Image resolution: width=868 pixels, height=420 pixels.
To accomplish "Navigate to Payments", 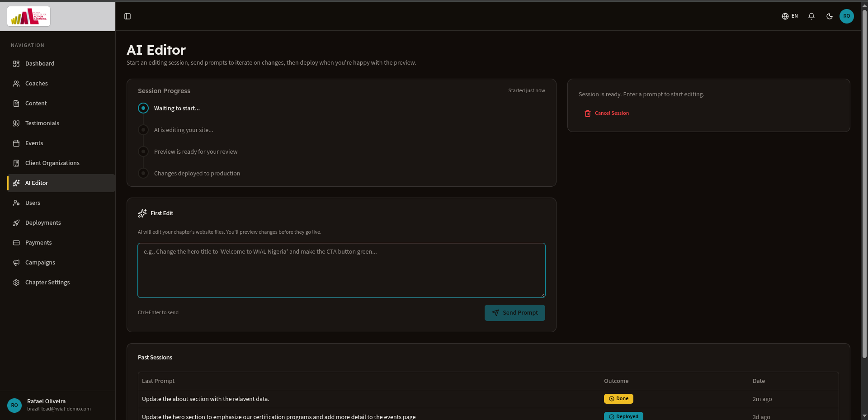I will (61, 243).
